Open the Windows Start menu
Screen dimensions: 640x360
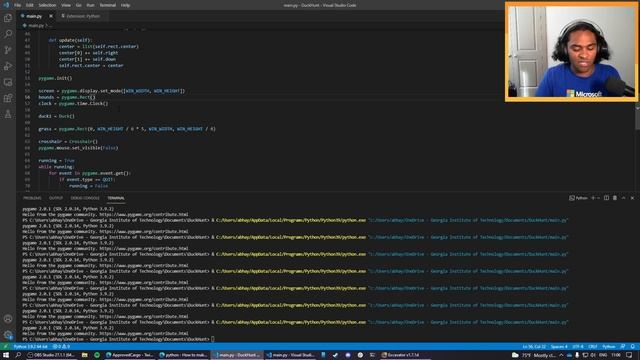point(6,355)
